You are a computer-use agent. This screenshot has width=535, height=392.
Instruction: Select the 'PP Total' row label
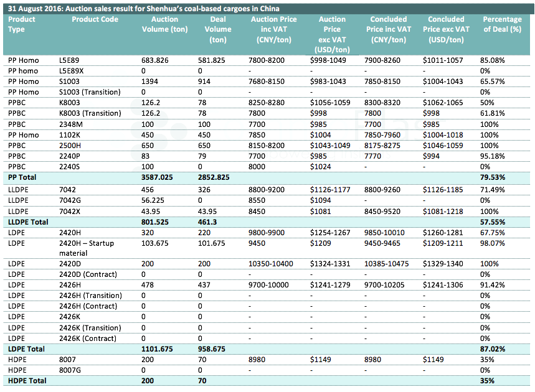[22, 177]
